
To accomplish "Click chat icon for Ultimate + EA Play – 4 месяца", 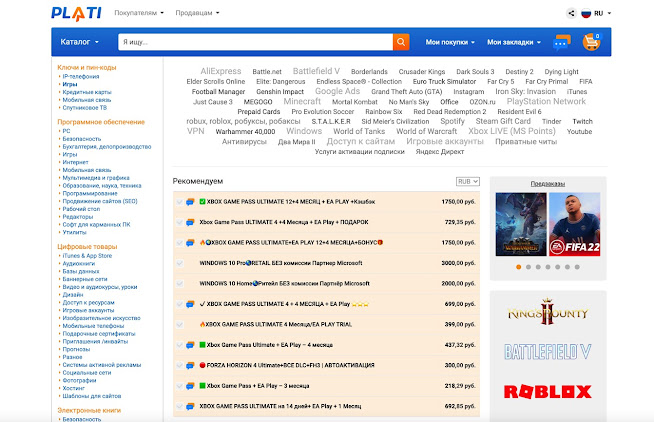I will (190, 345).
